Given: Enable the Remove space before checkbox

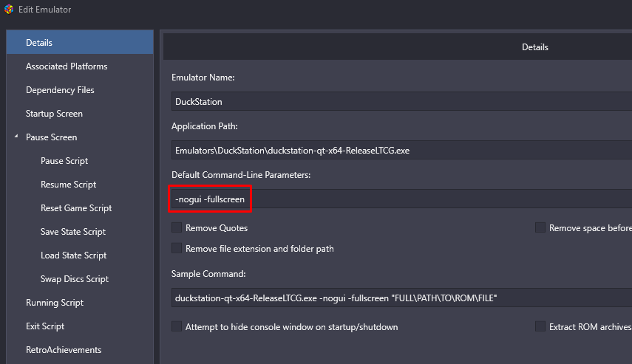Looking at the screenshot, I should [x=540, y=228].
